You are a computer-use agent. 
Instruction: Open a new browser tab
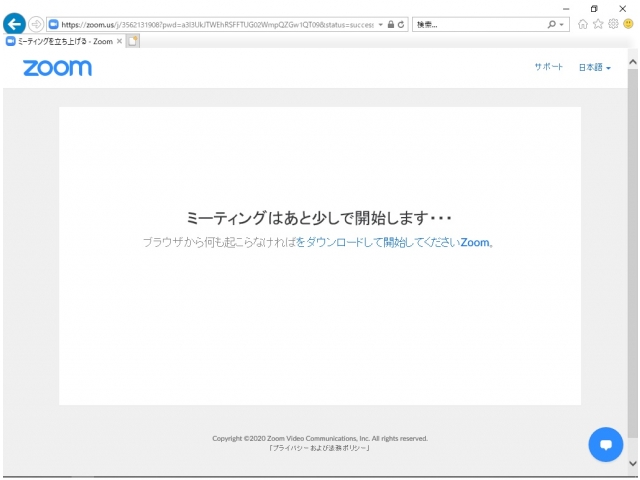click(x=133, y=41)
